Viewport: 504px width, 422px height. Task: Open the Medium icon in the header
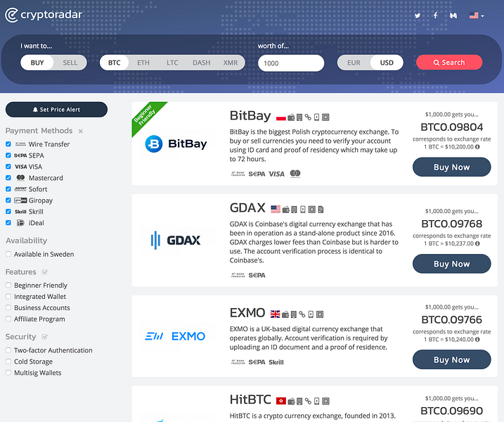tap(453, 15)
